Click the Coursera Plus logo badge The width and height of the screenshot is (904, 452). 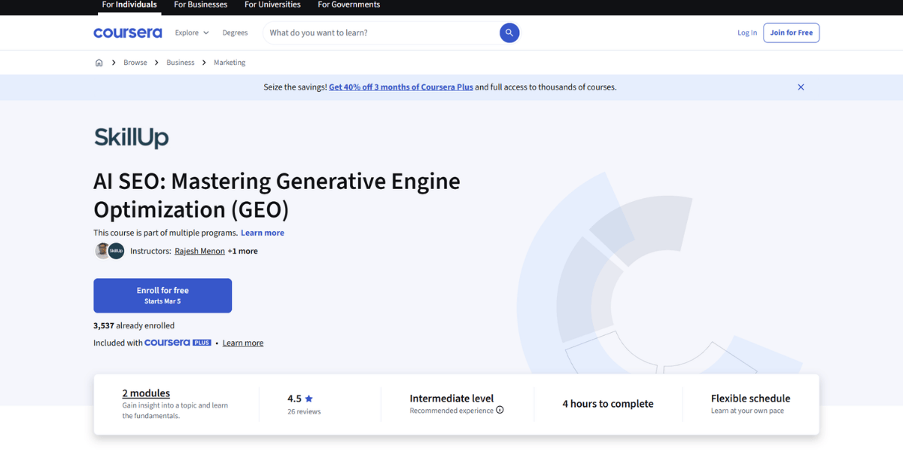point(178,342)
